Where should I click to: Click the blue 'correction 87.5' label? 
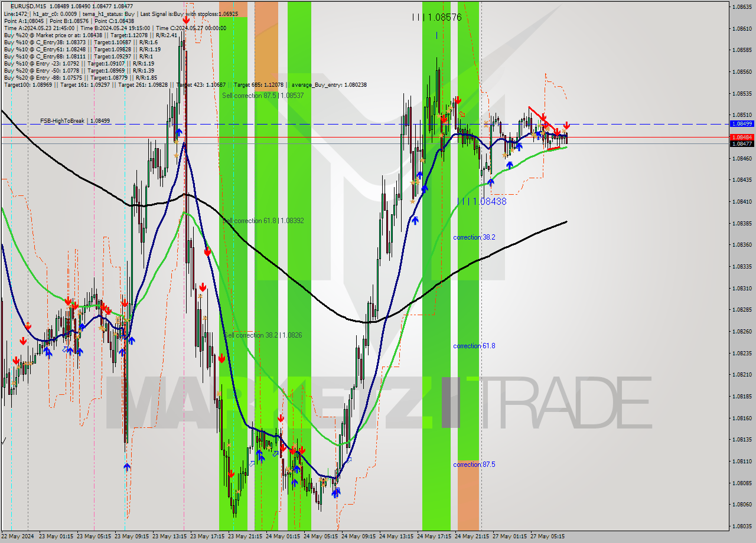pyautogui.click(x=474, y=465)
